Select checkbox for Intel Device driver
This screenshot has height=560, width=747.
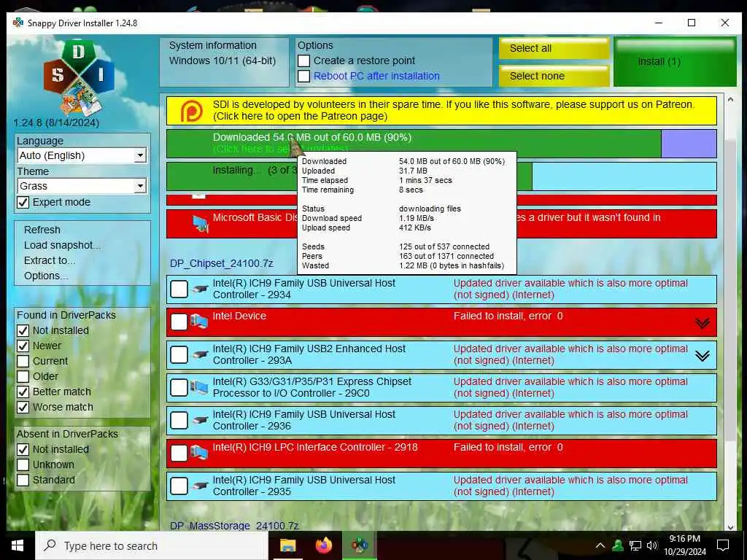click(179, 322)
